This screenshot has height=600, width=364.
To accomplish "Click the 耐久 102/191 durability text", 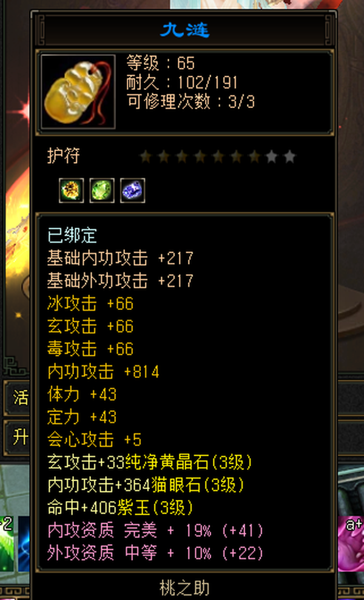I will pyautogui.click(x=182, y=83).
